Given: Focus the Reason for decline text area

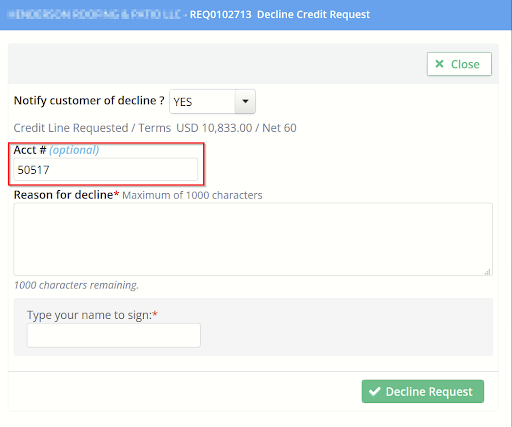Looking at the screenshot, I should coord(253,239).
